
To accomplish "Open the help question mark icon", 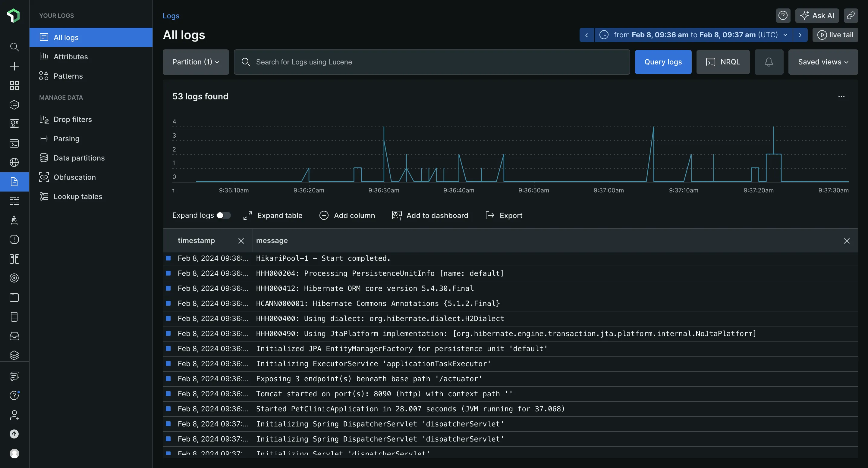I will pyautogui.click(x=783, y=15).
